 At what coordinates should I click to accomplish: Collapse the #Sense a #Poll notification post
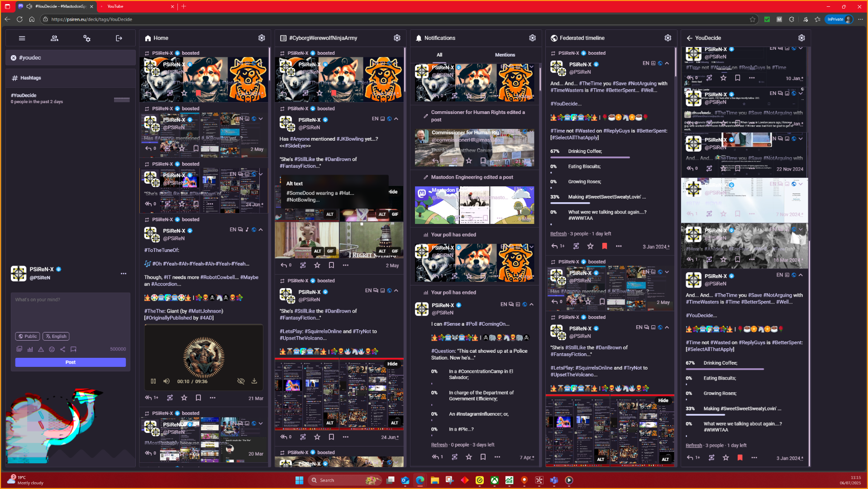pos(531,304)
